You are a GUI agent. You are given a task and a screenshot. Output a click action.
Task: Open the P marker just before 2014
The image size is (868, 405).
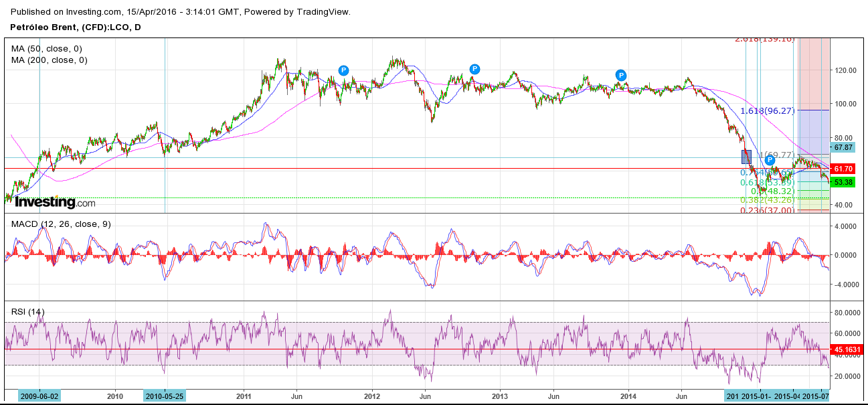[621, 74]
